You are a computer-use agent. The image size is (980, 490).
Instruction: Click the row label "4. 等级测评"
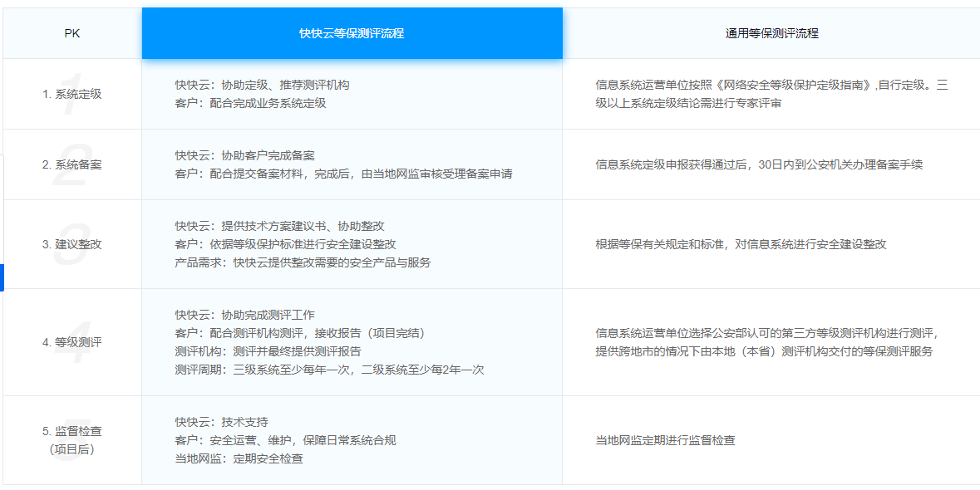click(72, 342)
